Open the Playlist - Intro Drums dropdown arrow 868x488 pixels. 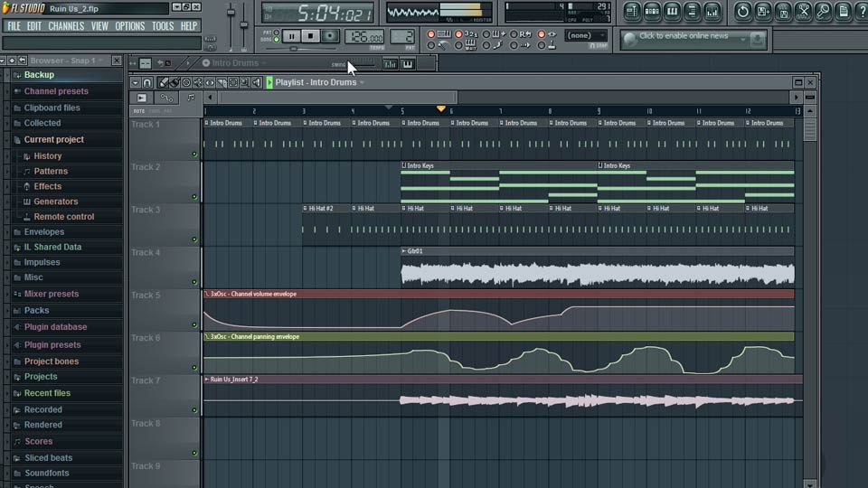pos(362,82)
